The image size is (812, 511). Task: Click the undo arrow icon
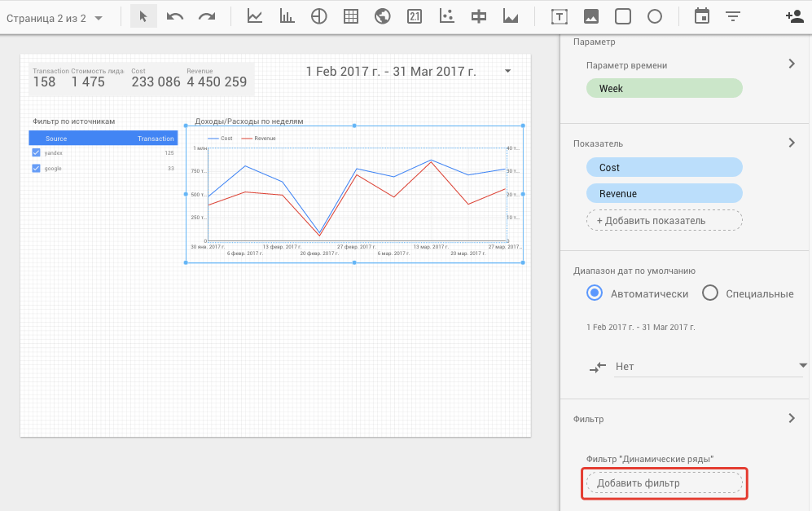pyautogui.click(x=175, y=16)
